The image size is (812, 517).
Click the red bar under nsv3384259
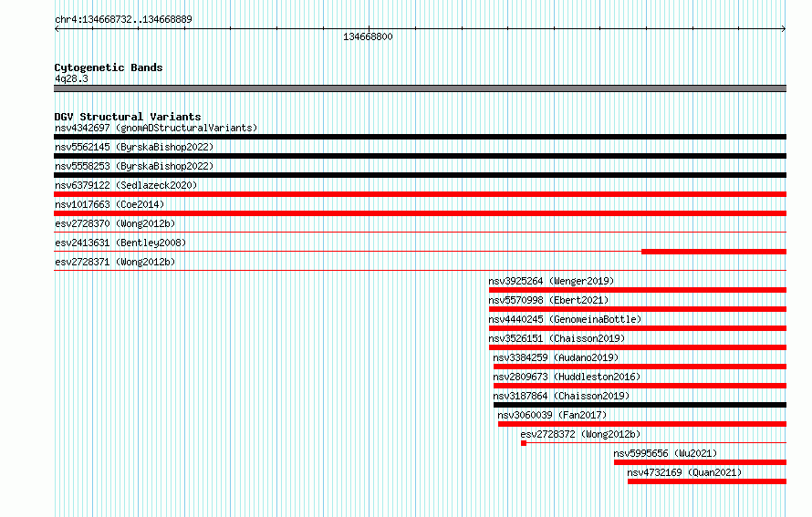tap(640, 367)
